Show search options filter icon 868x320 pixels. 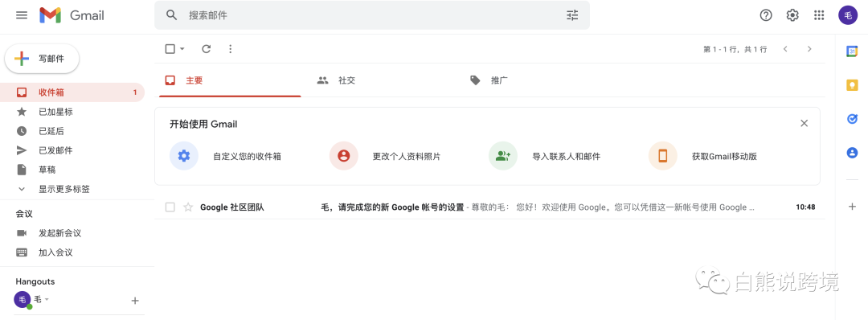click(x=572, y=15)
